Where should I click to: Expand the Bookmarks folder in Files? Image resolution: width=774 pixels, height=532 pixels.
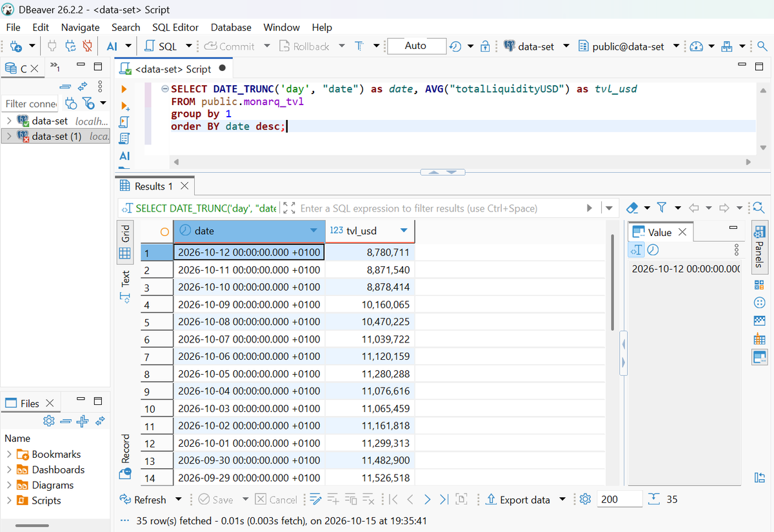pyautogui.click(x=9, y=455)
